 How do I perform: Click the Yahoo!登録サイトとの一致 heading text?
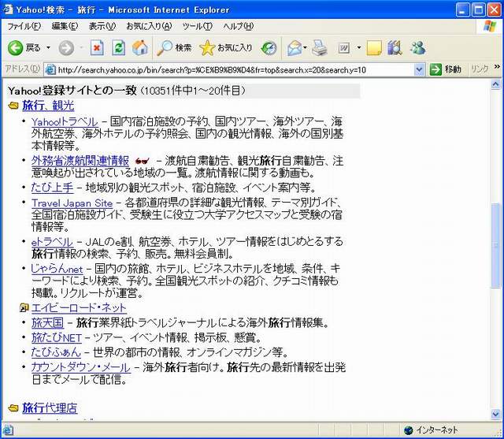click(72, 91)
